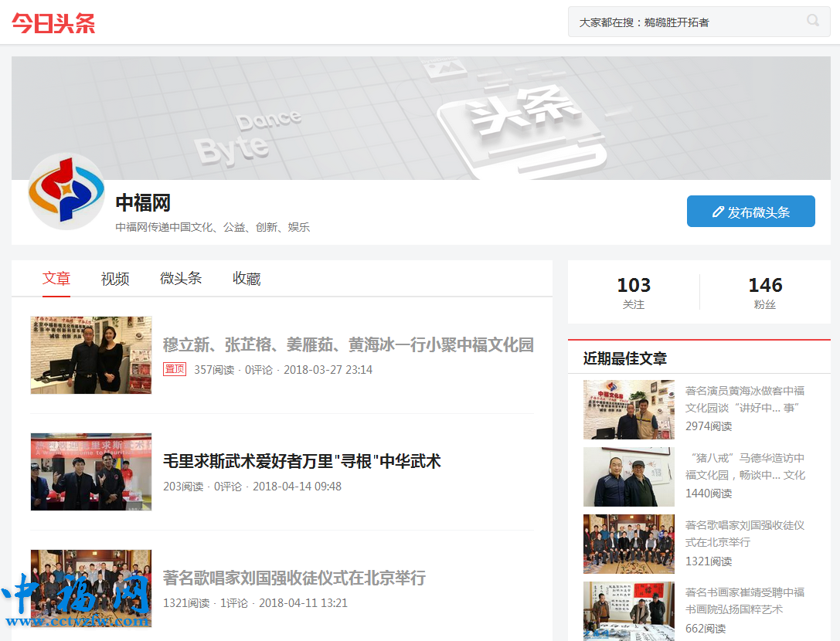Open the 146 粉丝 followers count
The image size is (840, 641).
pyautogui.click(x=765, y=293)
